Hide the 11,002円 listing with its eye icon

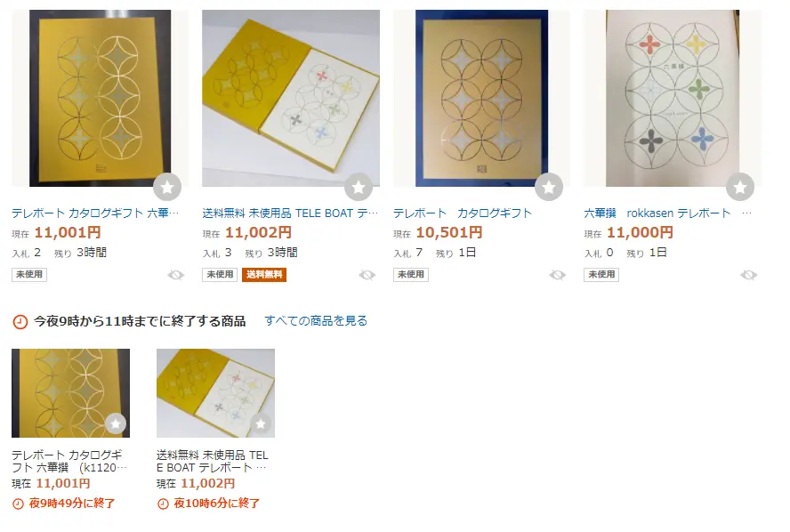point(367,275)
